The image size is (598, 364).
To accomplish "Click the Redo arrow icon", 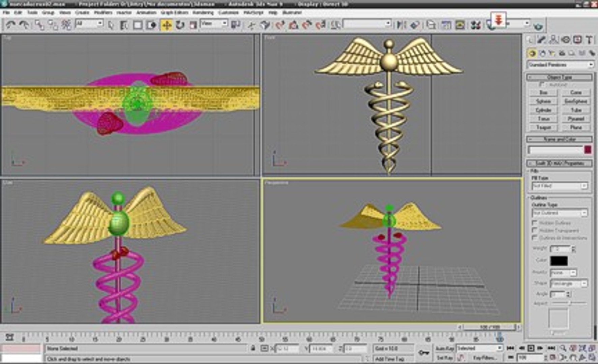I will 24,25.
